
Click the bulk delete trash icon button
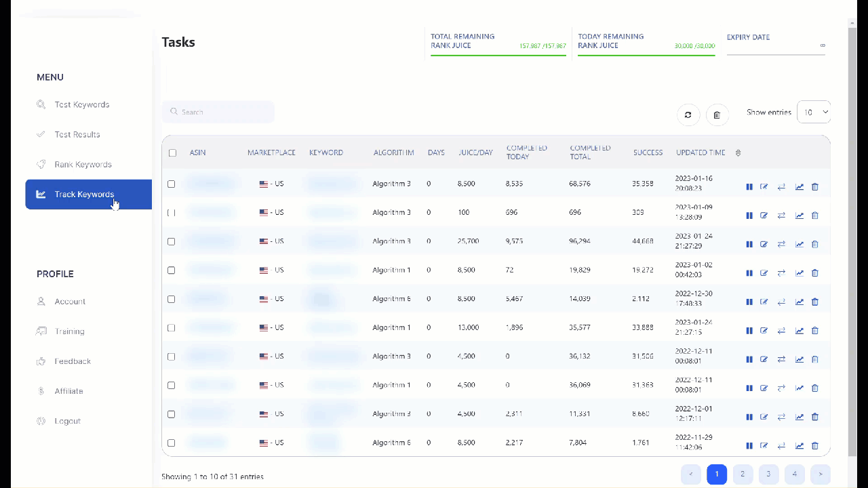coord(717,115)
